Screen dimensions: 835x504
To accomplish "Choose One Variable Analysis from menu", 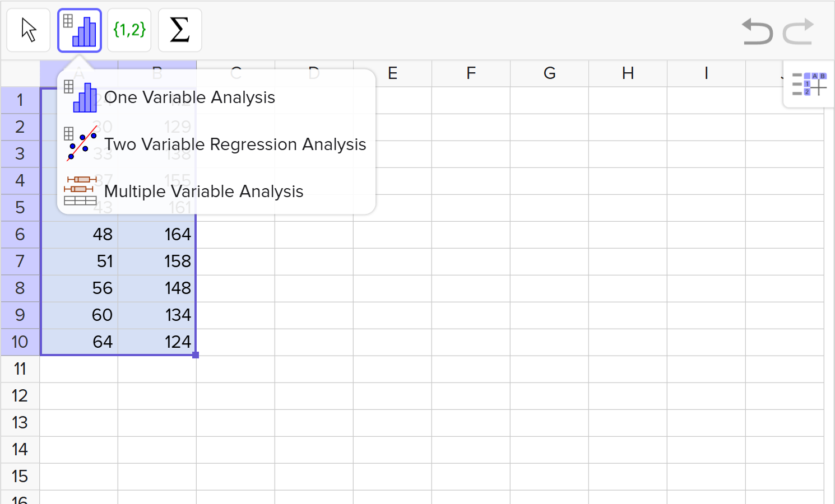I will tap(216, 97).
